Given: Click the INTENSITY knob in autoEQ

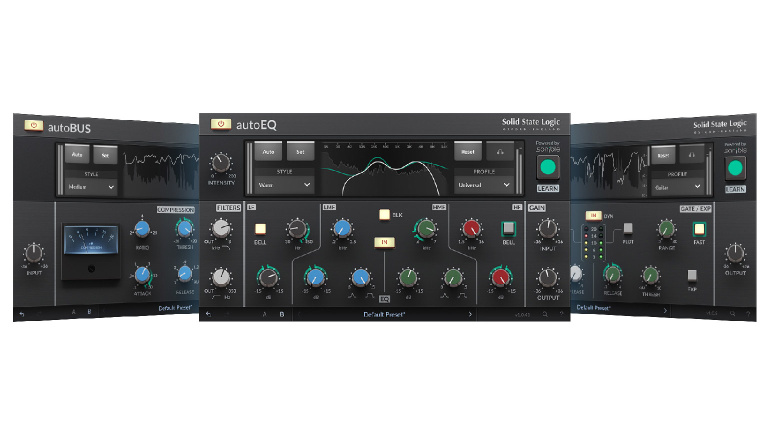Looking at the screenshot, I should 222,161.
